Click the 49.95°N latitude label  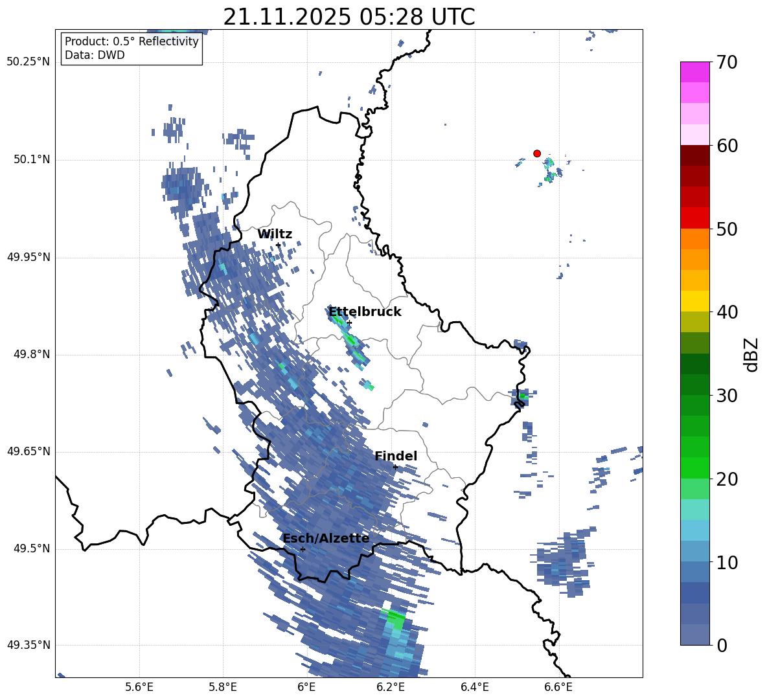click(x=29, y=257)
